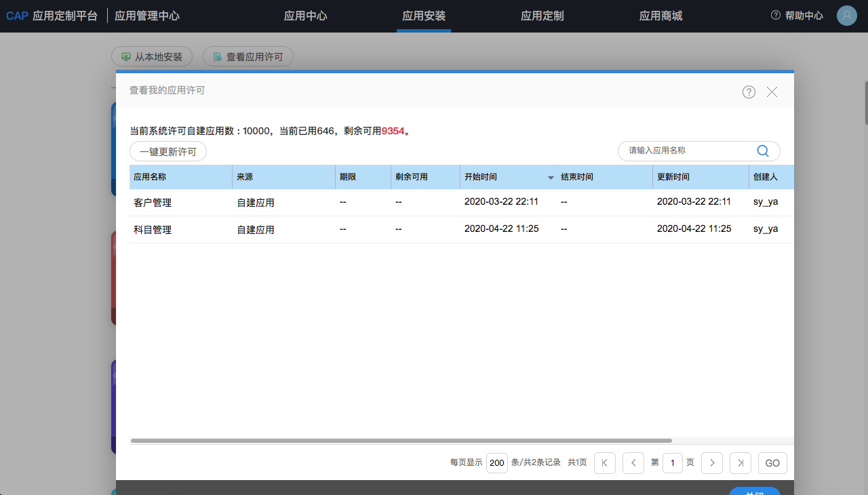Image resolution: width=868 pixels, height=495 pixels.
Task: Click 应用管理中心 title
Action: coord(147,16)
